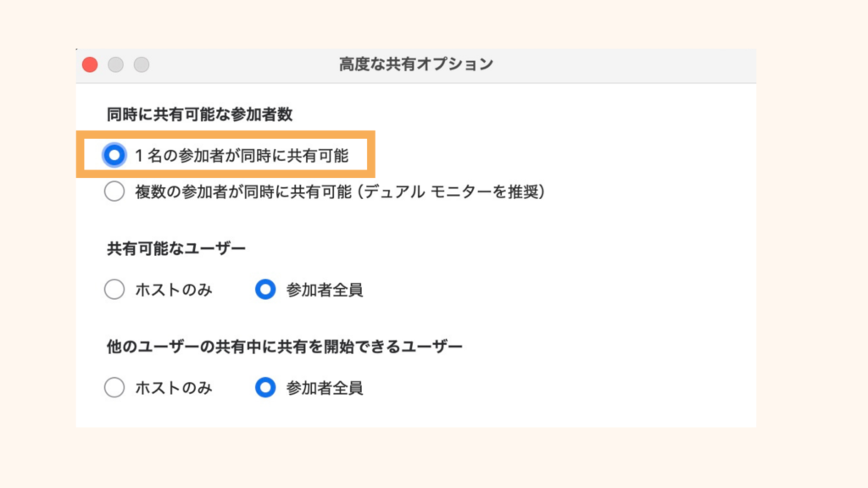Click the '1名の参加者が同時に共有可能' label text
868x488 pixels.
(x=241, y=155)
